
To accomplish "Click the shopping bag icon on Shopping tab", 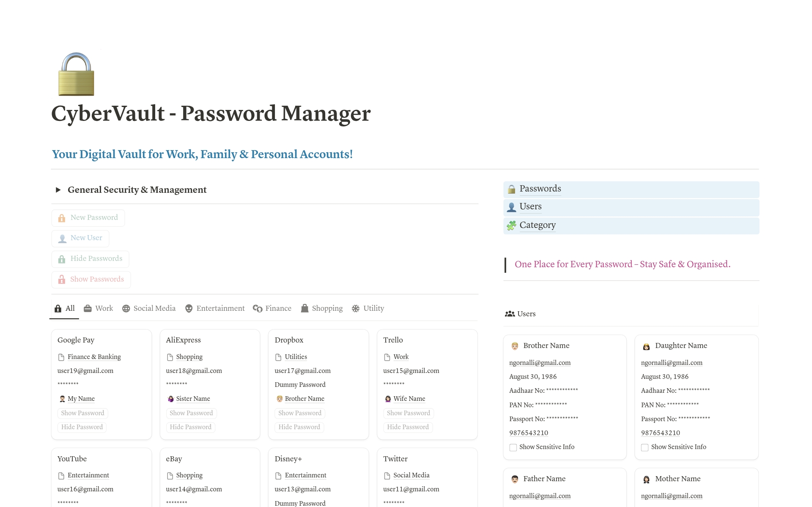I will 304,309.
